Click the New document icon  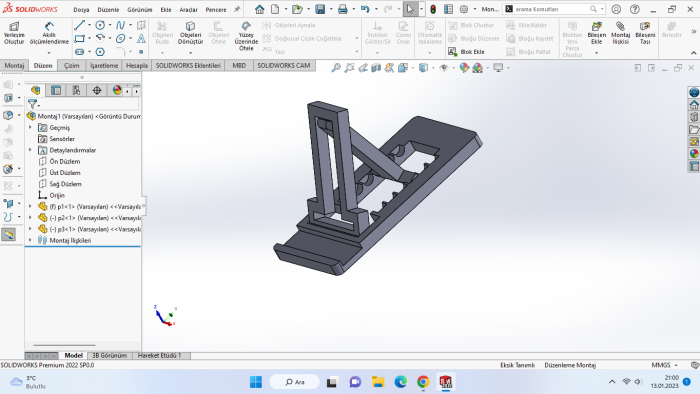click(x=275, y=9)
